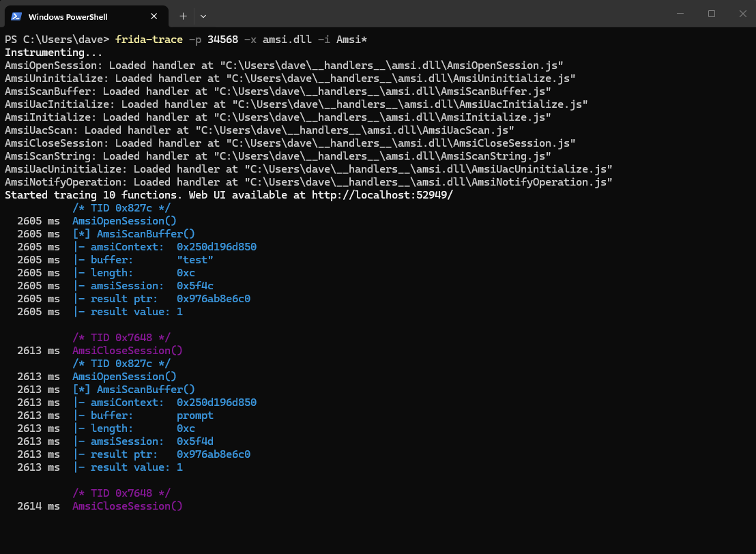Screen dimensions: 756x554
Task: Click the AmsiScanBuffer.js handler path
Action: pos(382,91)
